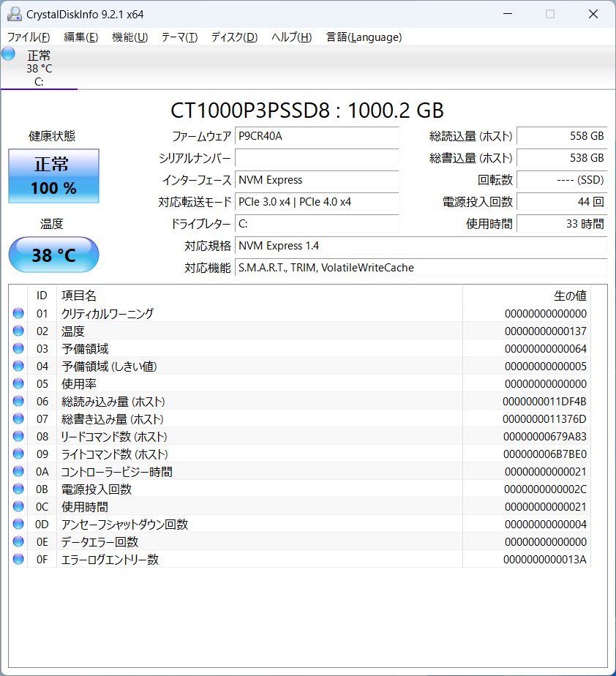Select the アンセーフシャットダウン回数 item name
This screenshot has height=676, width=616.
click(124, 525)
